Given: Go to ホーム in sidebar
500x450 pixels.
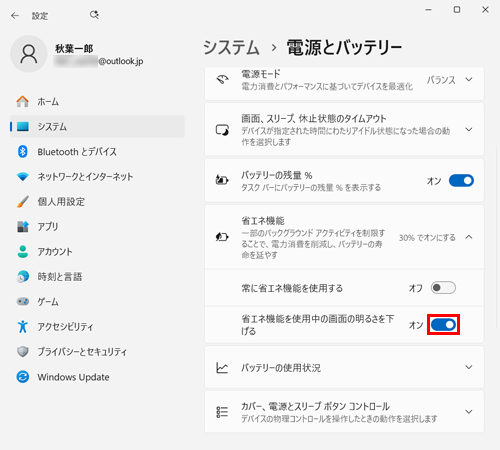Looking at the screenshot, I should point(97,101).
